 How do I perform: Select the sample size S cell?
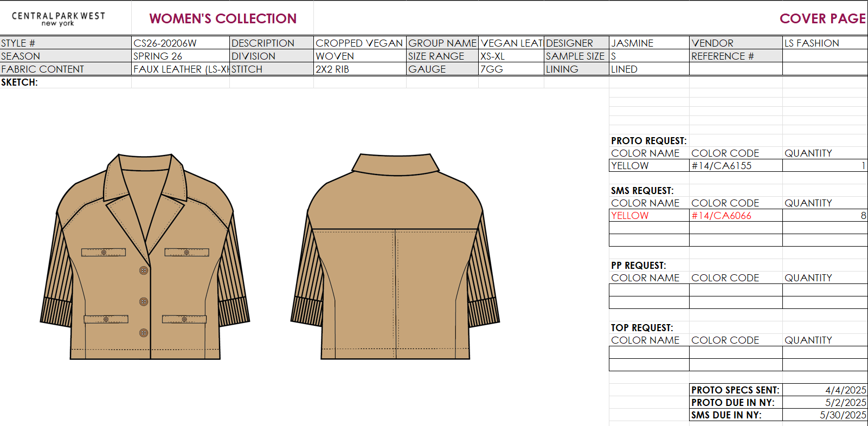pos(649,56)
